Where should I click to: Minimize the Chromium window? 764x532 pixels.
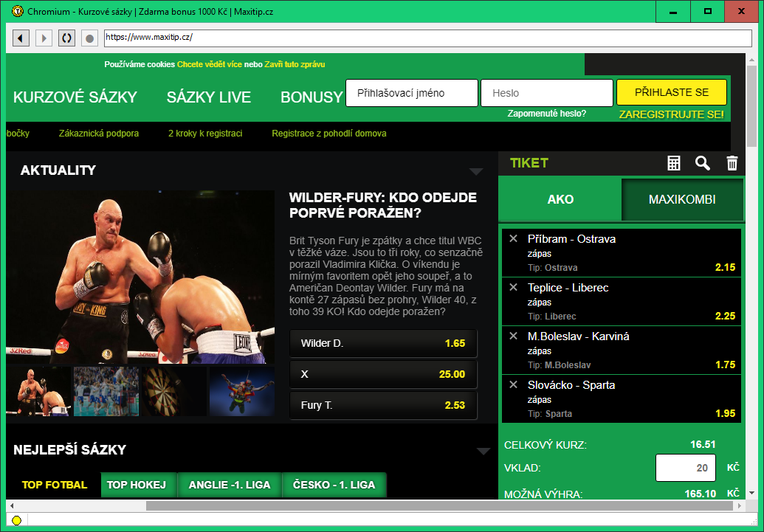tap(673, 12)
